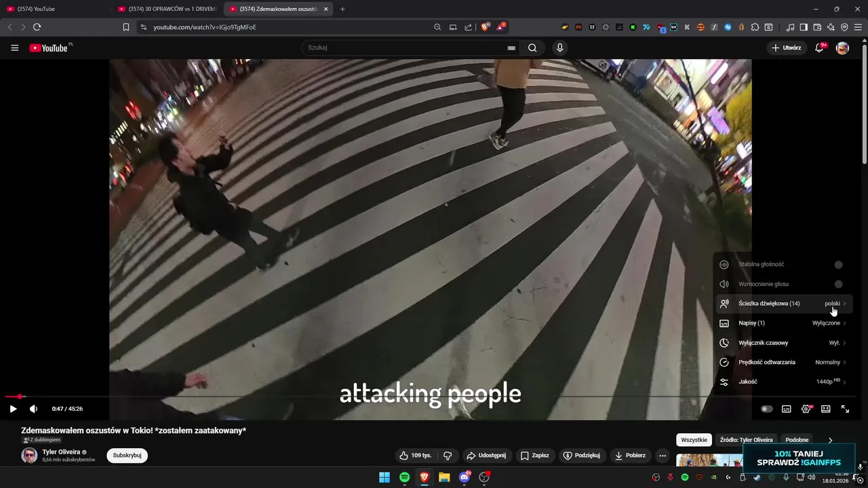Image resolution: width=868 pixels, height=488 pixels.
Task: Click the YouTube search magnifier button
Action: point(532,48)
